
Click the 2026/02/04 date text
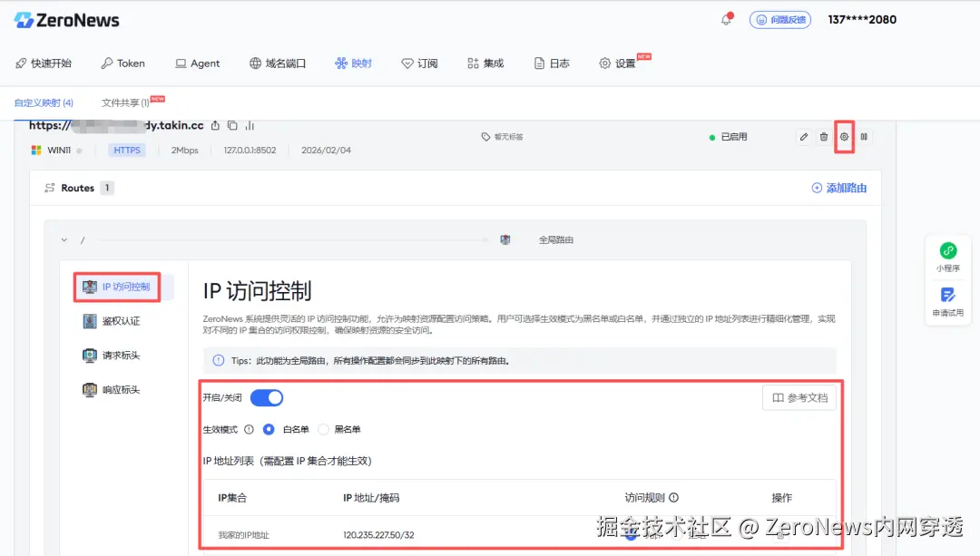click(x=327, y=151)
